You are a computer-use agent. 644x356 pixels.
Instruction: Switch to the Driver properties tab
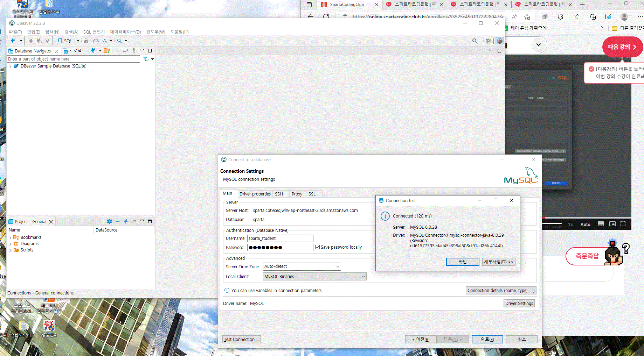[x=255, y=194]
